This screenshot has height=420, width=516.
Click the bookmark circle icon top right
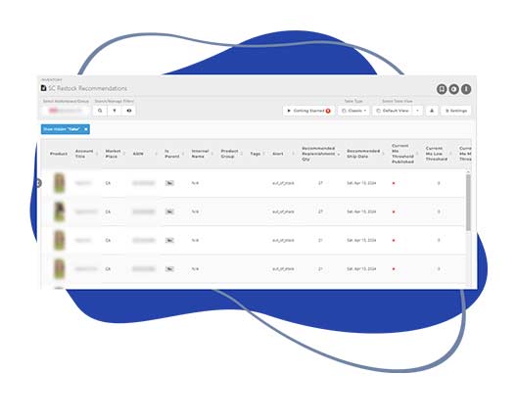(442, 89)
